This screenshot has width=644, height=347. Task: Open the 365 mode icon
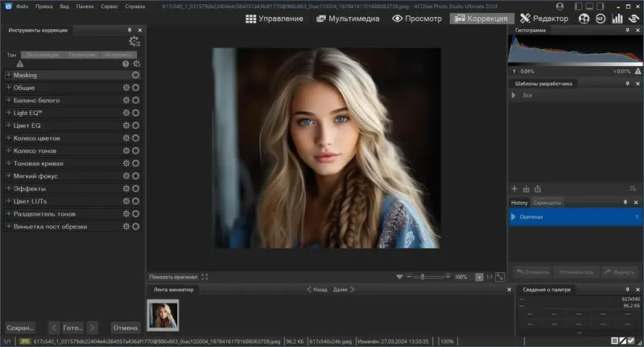[600, 19]
